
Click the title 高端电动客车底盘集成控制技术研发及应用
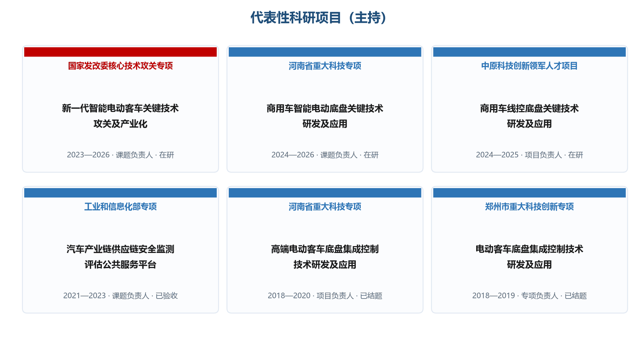(x=325, y=257)
